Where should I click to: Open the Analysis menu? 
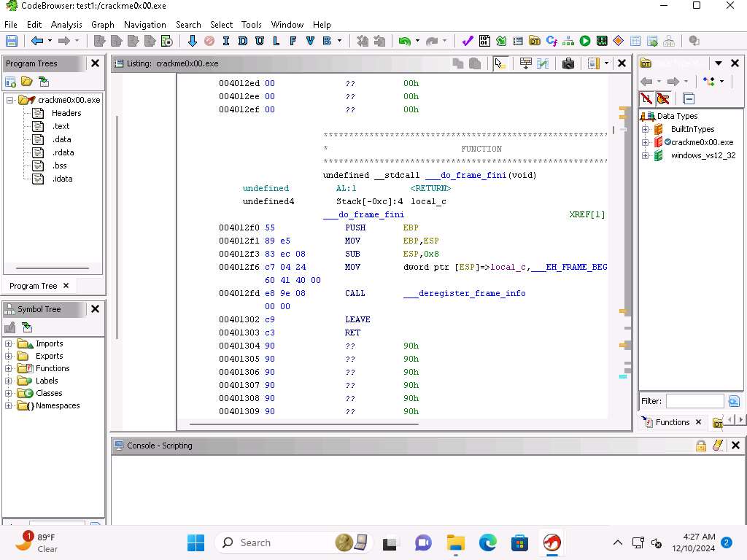[x=66, y=24]
